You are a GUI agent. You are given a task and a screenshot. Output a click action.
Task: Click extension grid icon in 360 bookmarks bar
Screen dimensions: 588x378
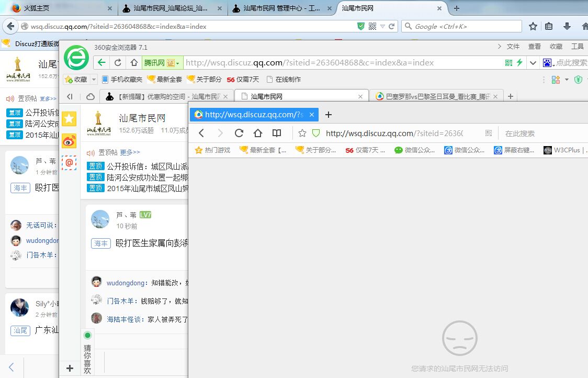(x=556, y=80)
